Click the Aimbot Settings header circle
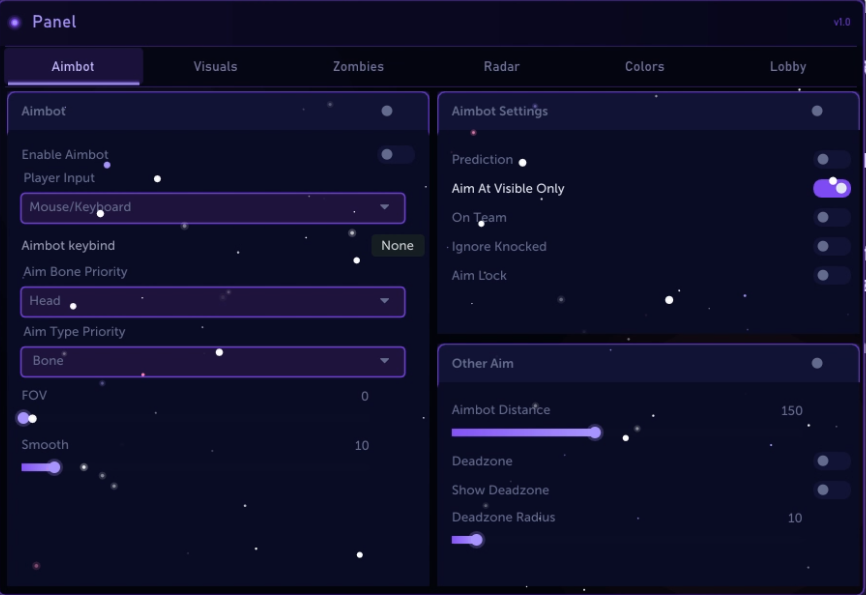Image resolution: width=866 pixels, height=595 pixels. click(817, 111)
